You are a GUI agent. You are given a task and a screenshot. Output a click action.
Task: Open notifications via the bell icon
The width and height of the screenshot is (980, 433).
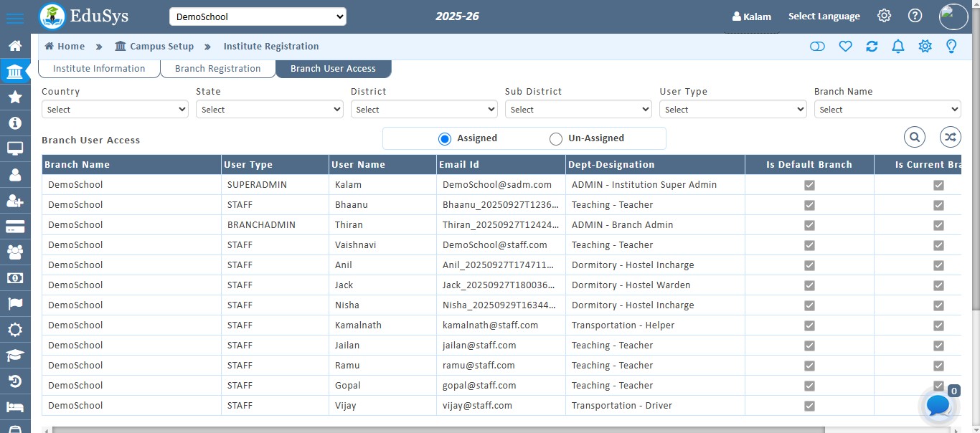point(897,45)
